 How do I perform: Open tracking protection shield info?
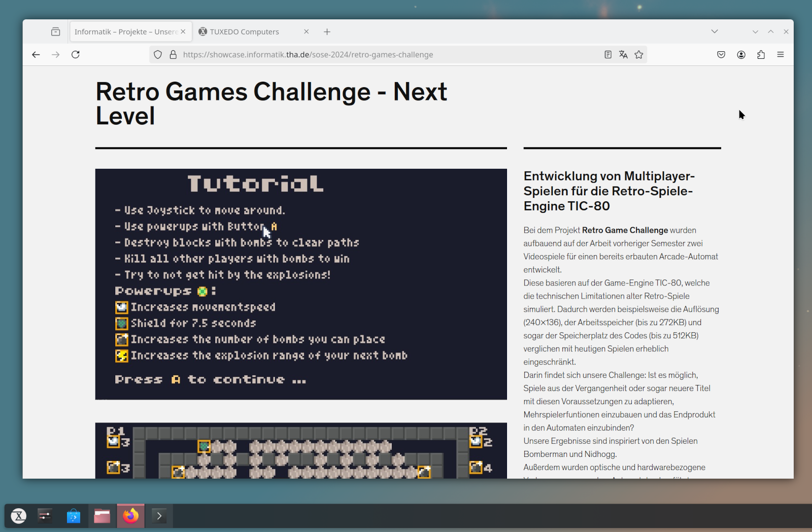click(158, 54)
